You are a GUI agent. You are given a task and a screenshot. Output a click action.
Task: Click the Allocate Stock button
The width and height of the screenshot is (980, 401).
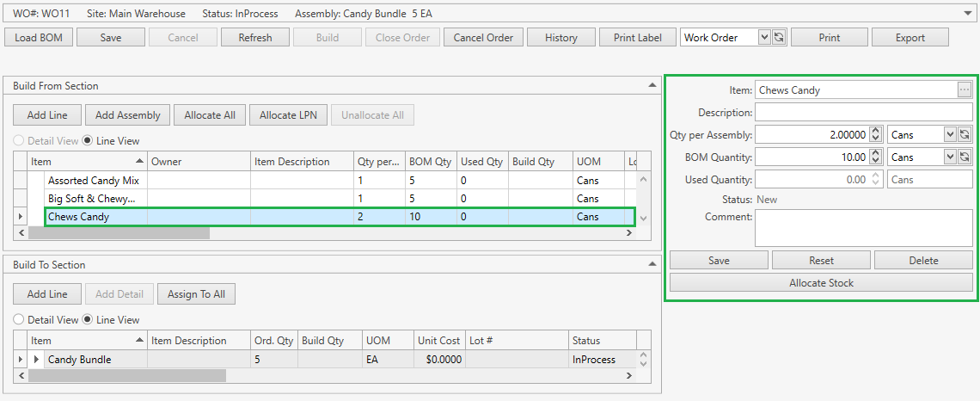[823, 283]
